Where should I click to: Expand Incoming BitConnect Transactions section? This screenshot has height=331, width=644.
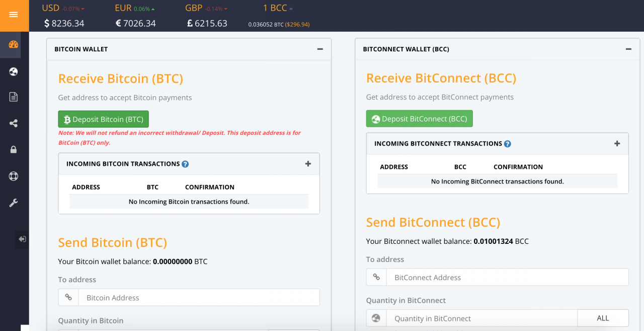tap(617, 143)
